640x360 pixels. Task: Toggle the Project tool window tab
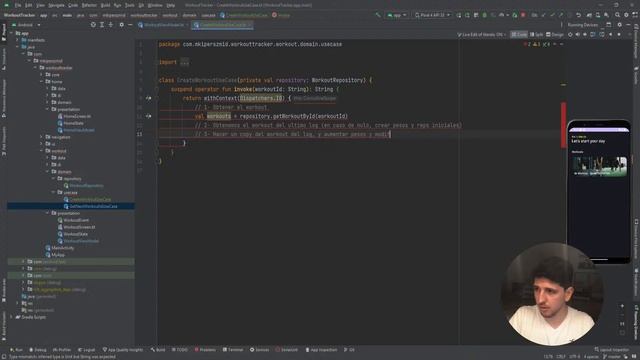point(4,32)
